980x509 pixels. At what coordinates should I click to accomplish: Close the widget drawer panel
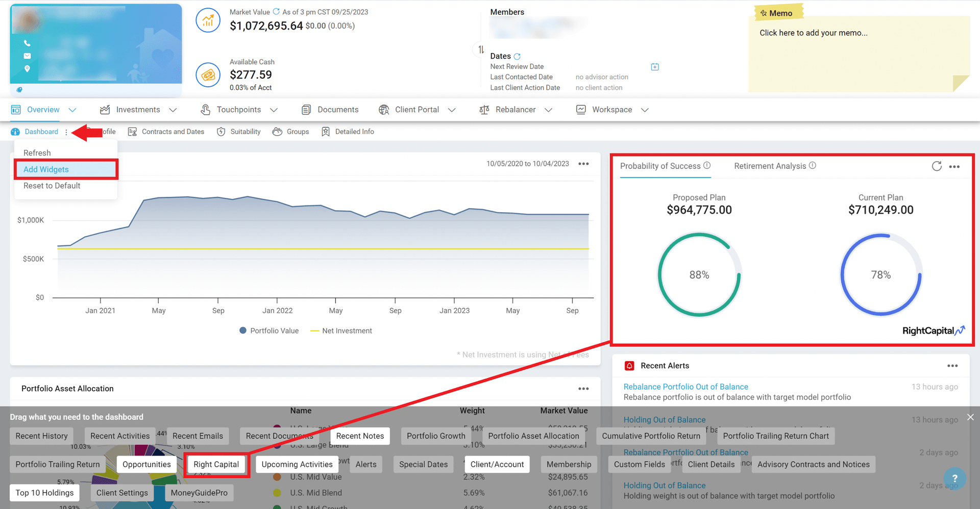pyautogui.click(x=970, y=417)
